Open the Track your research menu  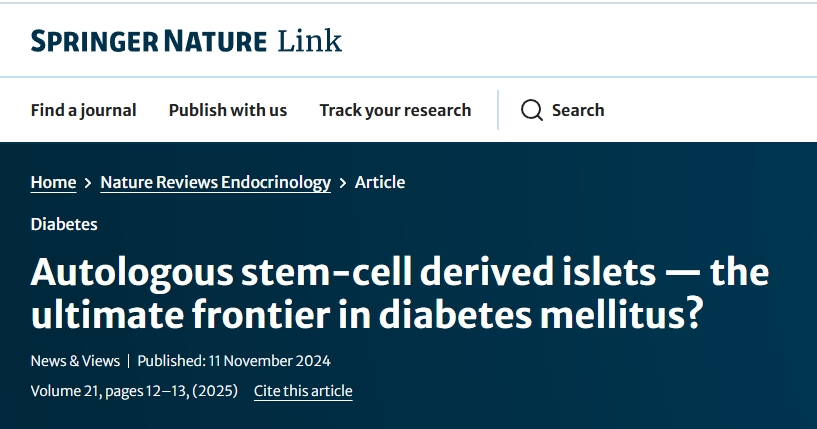[395, 110]
